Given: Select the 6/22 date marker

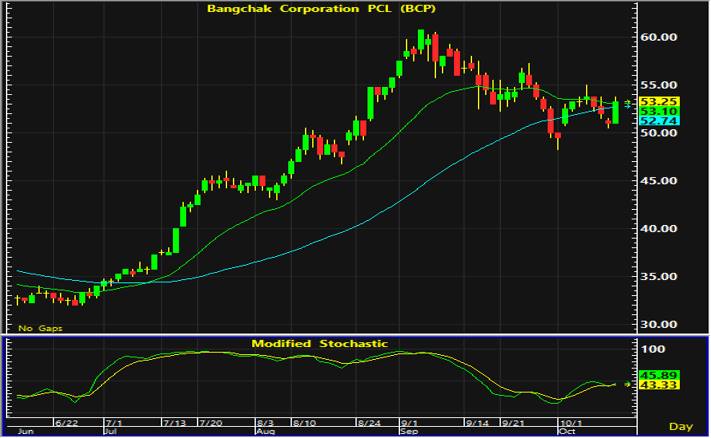Looking at the screenshot, I should point(66,423).
